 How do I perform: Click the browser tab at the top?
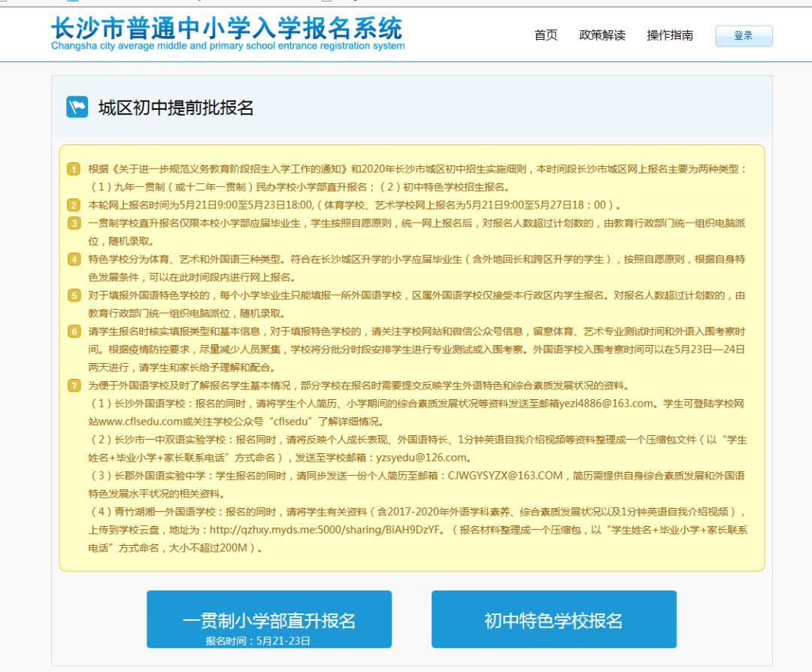pos(75,4)
